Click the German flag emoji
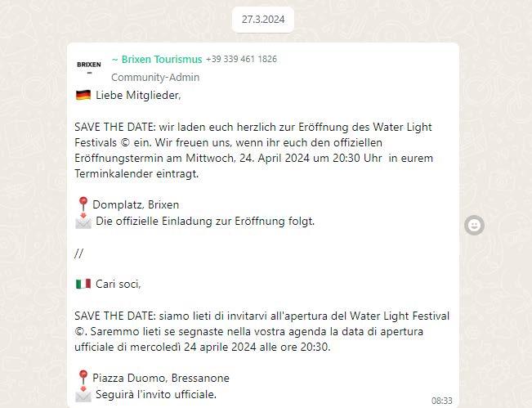532x408 pixels. [x=83, y=96]
